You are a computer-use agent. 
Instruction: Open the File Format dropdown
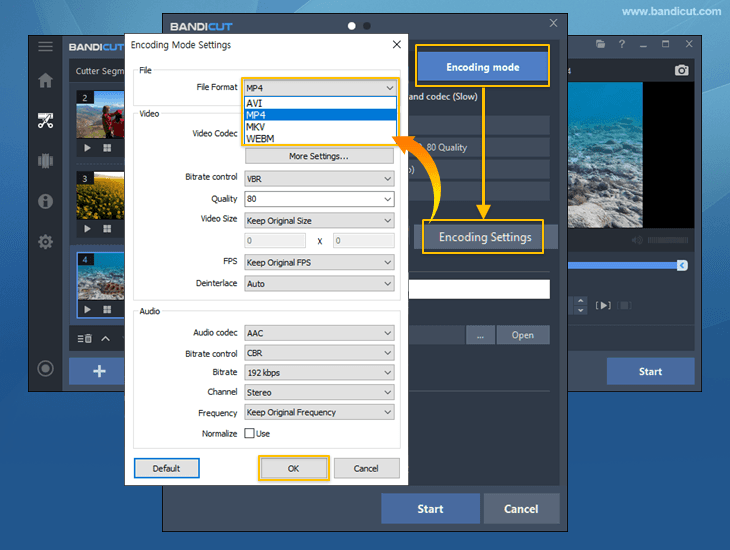(320, 88)
